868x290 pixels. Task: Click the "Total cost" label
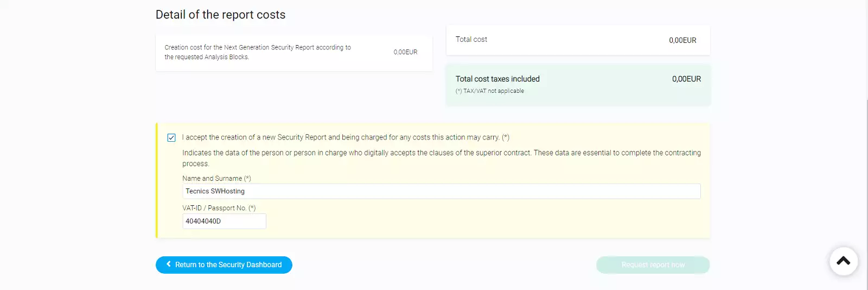click(471, 40)
